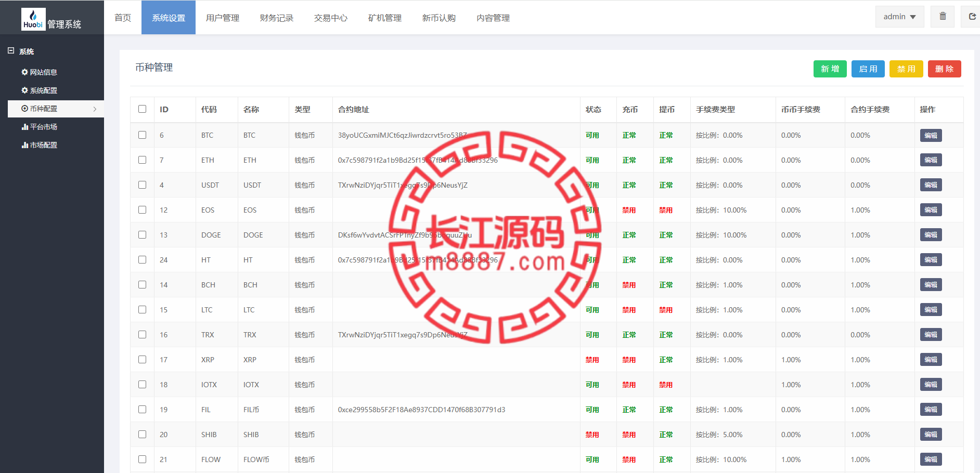The height and width of the screenshot is (473, 980).
Task: Click the BTC contract address text
Action: (403, 135)
